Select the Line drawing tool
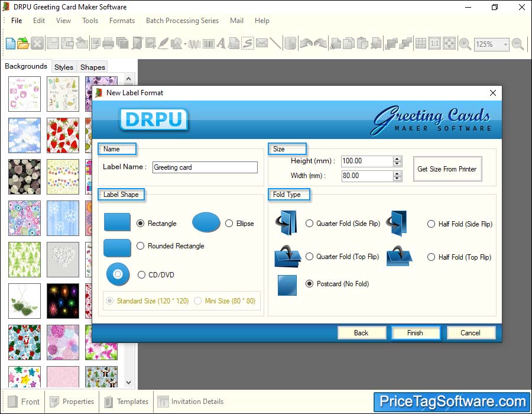 [275, 44]
